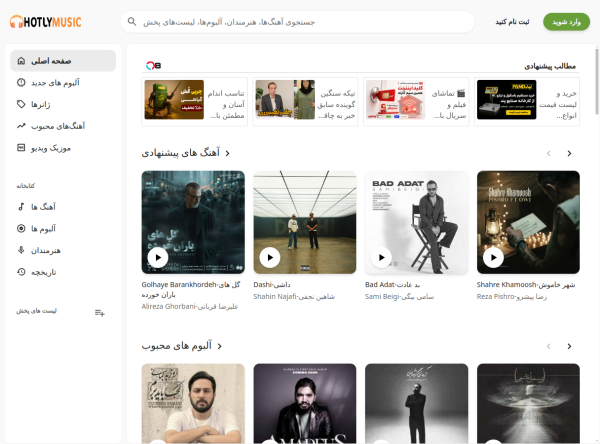Open the خرید و لیست قیمت ad card

coord(527,102)
